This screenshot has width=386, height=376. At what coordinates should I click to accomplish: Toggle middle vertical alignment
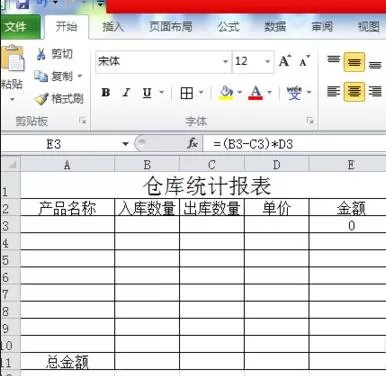[354, 62]
